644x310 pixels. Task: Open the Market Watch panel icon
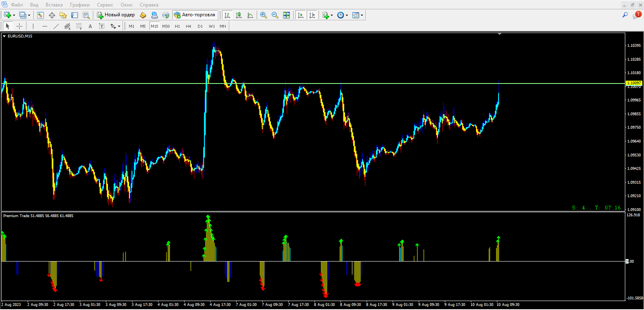pos(40,15)
